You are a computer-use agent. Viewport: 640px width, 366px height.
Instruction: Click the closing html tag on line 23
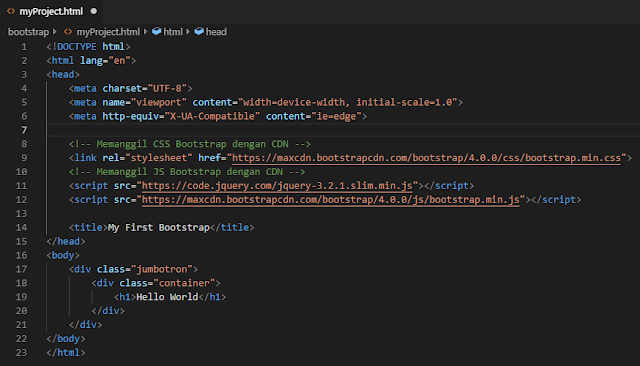(66, 353)
